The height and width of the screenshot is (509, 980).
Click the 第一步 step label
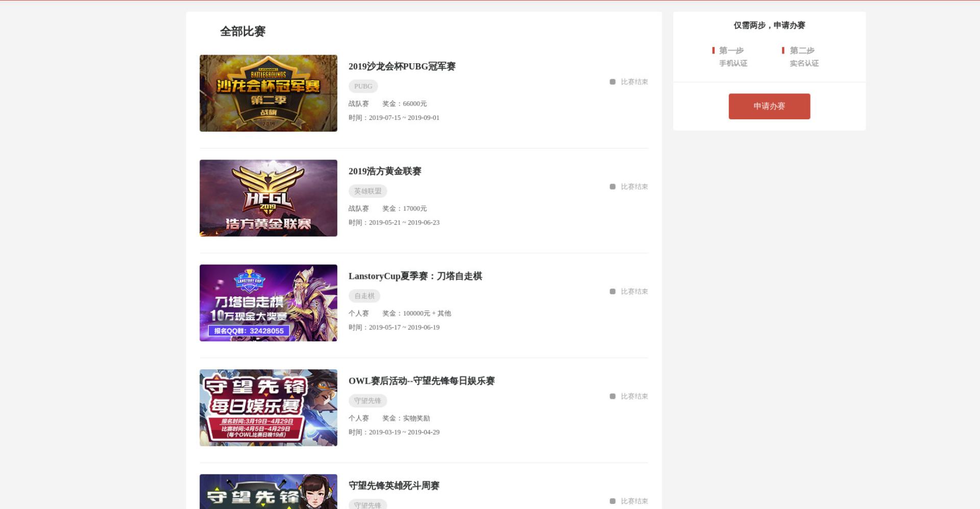pos(731,50)
